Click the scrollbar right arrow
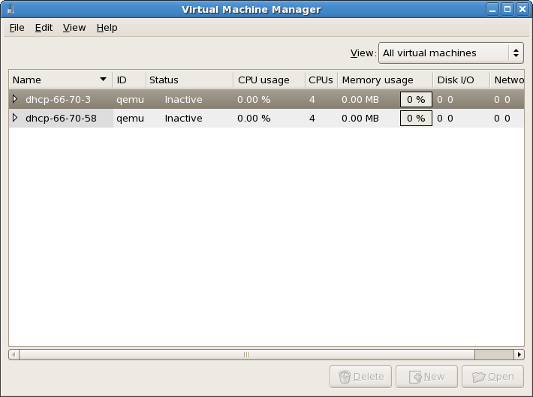 519,355
